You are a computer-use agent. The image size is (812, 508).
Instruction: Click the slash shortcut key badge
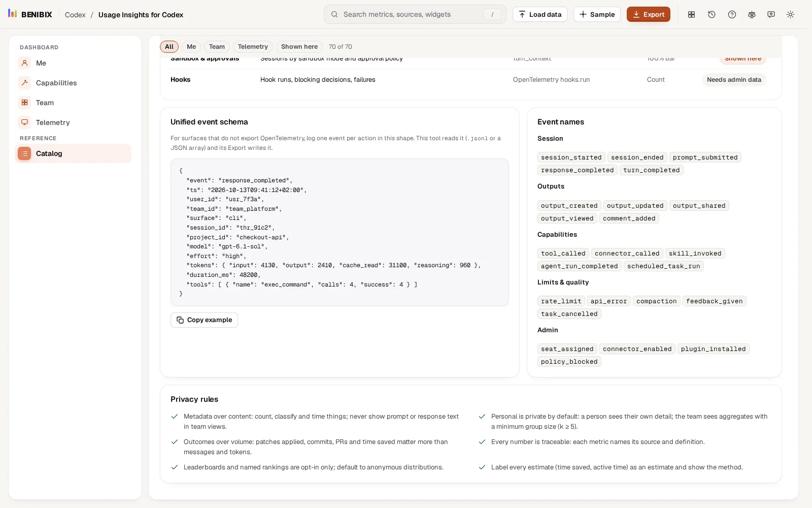point(492,15)
